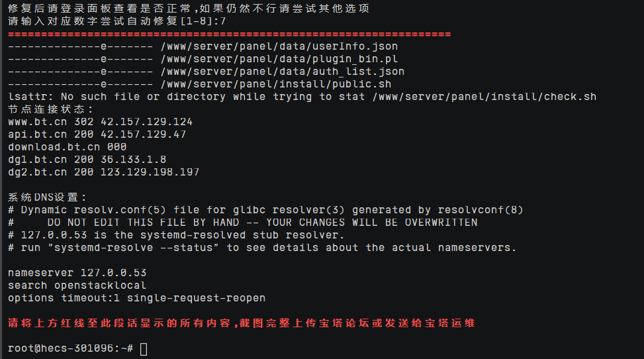Click the api.bt.cn hostname text

point(37,134)
